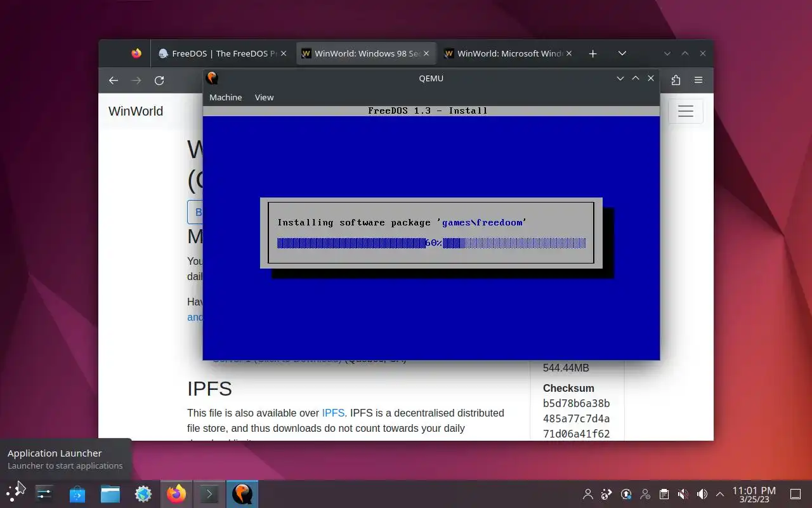The width and height of the screenshot is (812, 508).
Task: Expand the list all tabs dropdown
Action: pyautogui.click(x=622, y=53)
